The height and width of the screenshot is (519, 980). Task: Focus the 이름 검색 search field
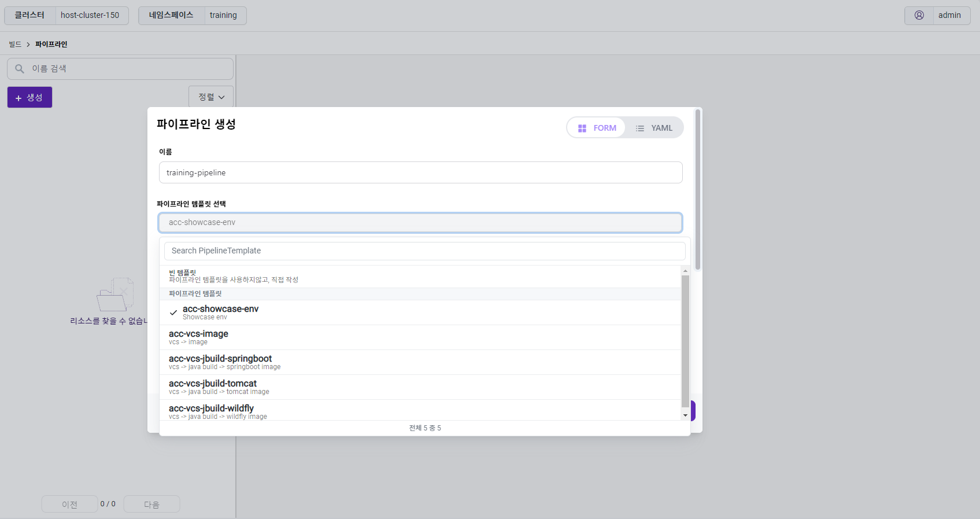click(x=120, y=69)
